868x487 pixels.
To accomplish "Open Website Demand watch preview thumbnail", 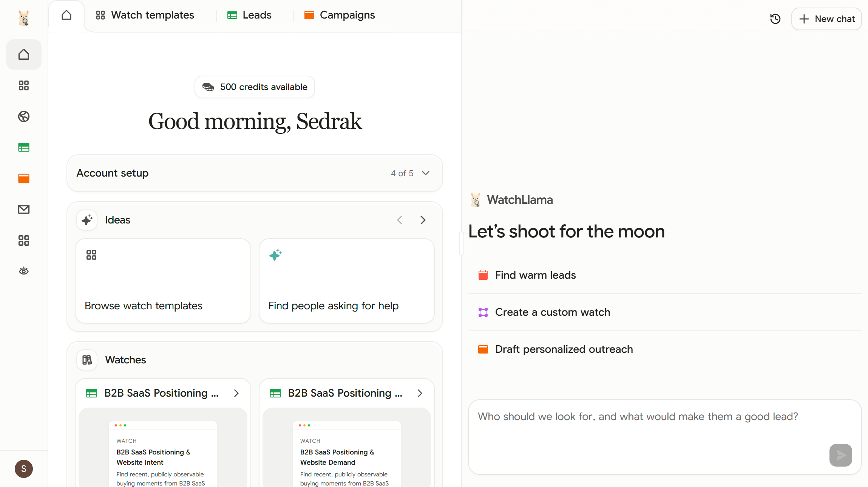I will pos(347,448).
